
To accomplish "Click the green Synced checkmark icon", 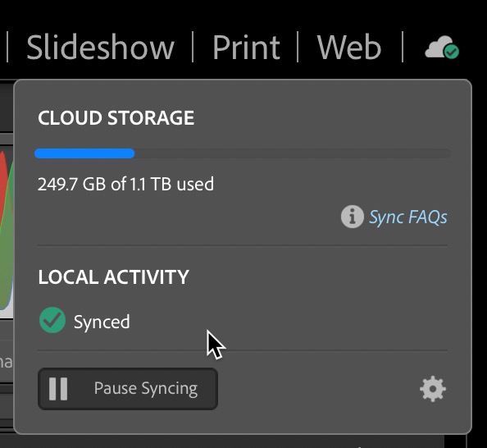I will click(x=52, y=320).
